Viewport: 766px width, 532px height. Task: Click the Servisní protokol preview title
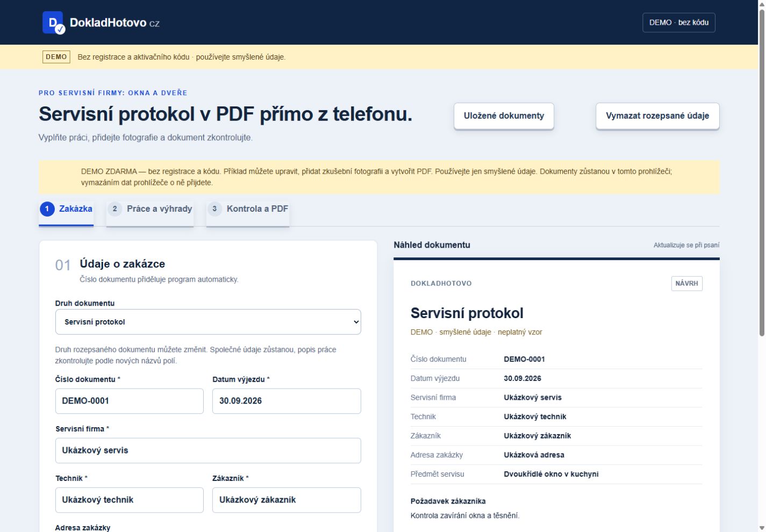[x=467, y=313]
